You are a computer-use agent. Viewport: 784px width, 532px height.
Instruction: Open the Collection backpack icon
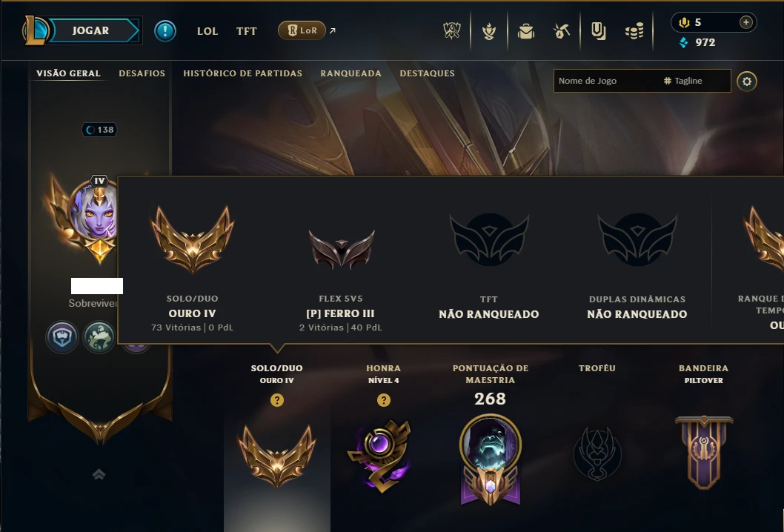[x=526, y=32]
